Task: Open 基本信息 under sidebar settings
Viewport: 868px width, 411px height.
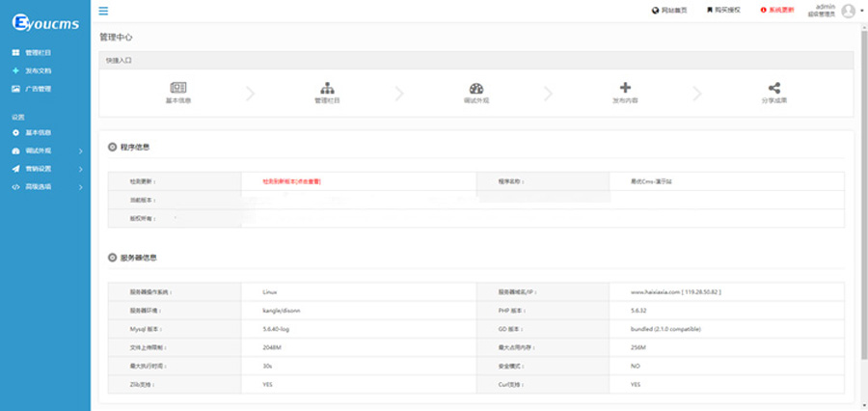Action: (38, 132)
